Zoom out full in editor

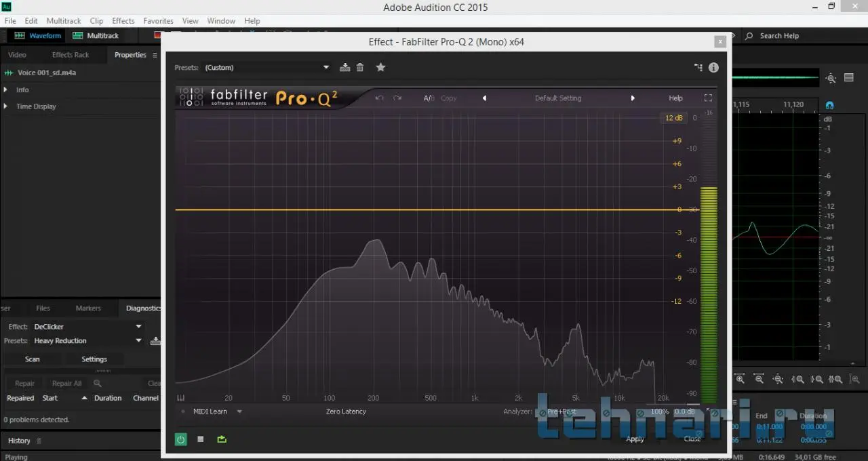778,380
